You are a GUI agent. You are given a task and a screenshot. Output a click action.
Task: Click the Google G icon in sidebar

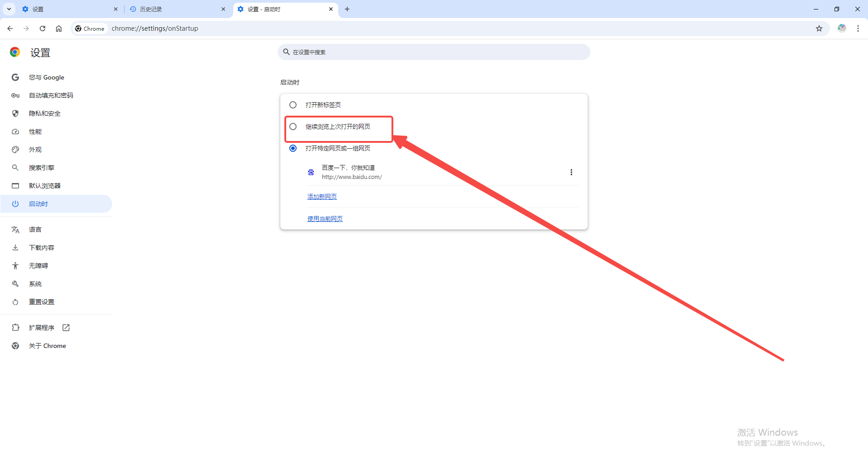click(15, 77)
